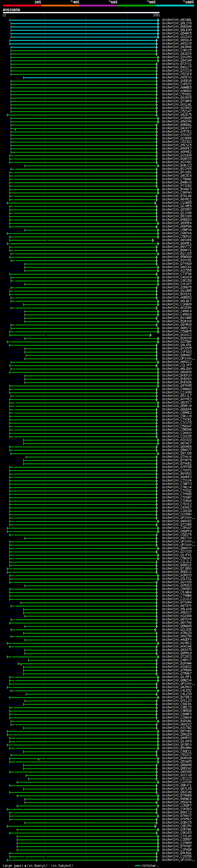The width and height of the screenshot is (197, 868).
Task: Select hit label UniRef100_Q42676
Action: pyautogui.click(x=177, y=54)
